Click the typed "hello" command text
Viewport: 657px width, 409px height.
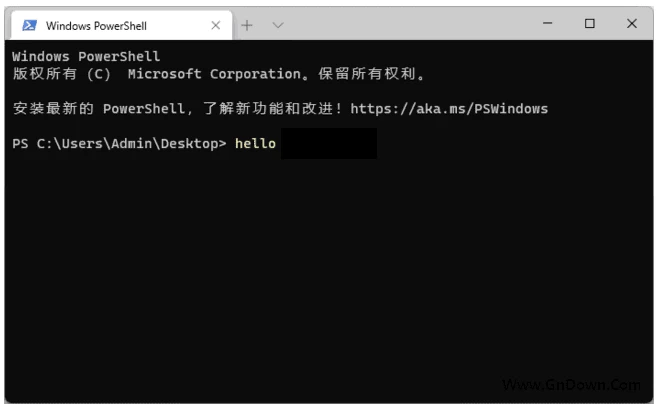click(255, 144)
